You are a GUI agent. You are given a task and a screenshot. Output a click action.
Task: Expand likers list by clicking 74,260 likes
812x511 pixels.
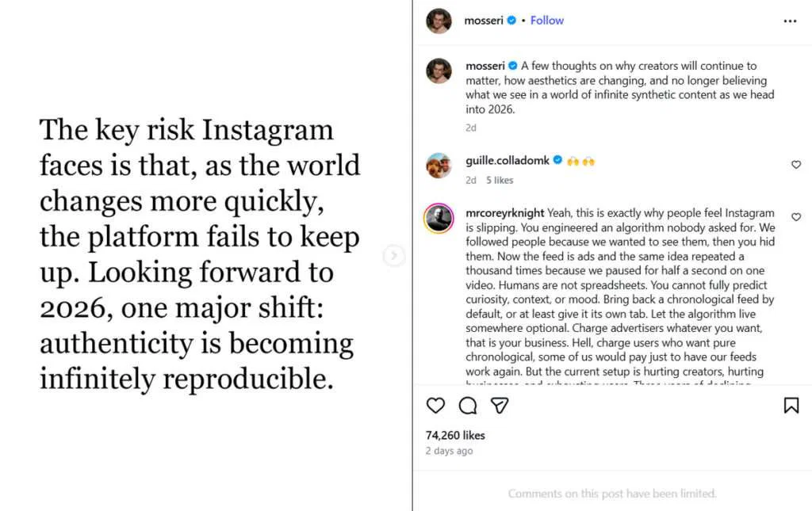point(454,435)
